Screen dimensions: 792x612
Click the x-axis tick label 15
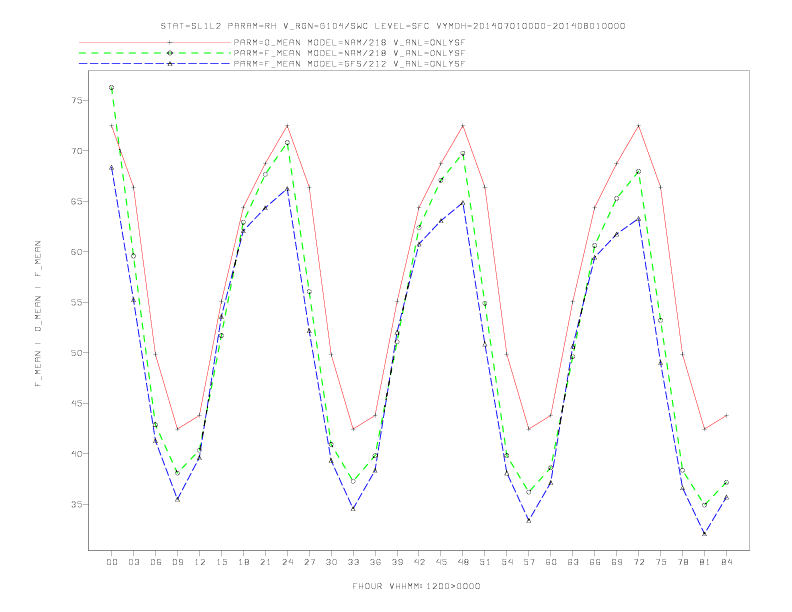(x=221, y=562)
